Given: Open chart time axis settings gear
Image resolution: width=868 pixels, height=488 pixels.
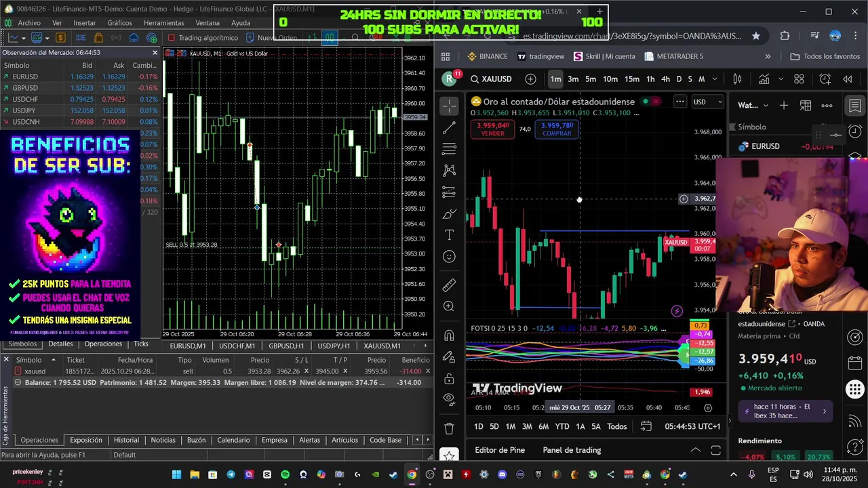Looking at the screenshot, I should pyautogui.click(x=708, y=408).
